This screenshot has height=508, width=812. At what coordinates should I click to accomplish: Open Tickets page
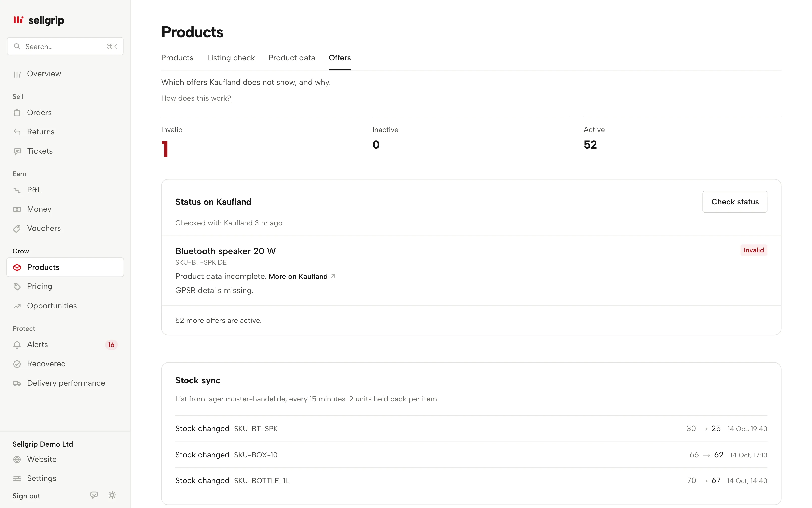point(65,151)
